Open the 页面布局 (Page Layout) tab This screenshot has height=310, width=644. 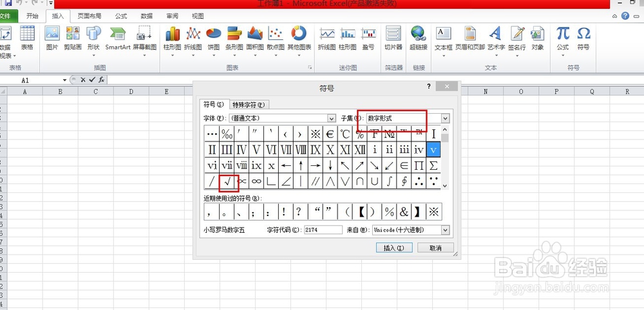[x=89, y=16]
